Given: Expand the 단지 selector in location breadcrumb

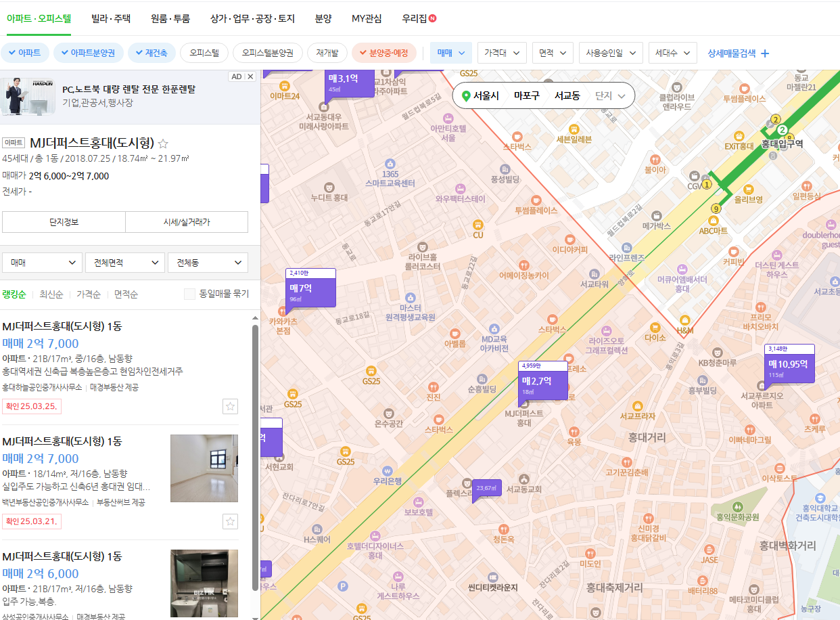Looking at the screenshot, I should pyautogui.click(x=611, y=96).
